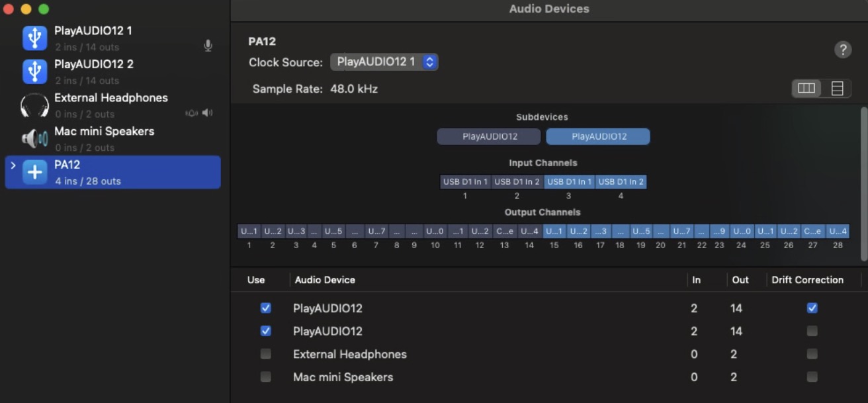Select input channel 3 cell USB D1 In 1
The height and width of the screenshot is (403, 868).
tap(570, 181)
